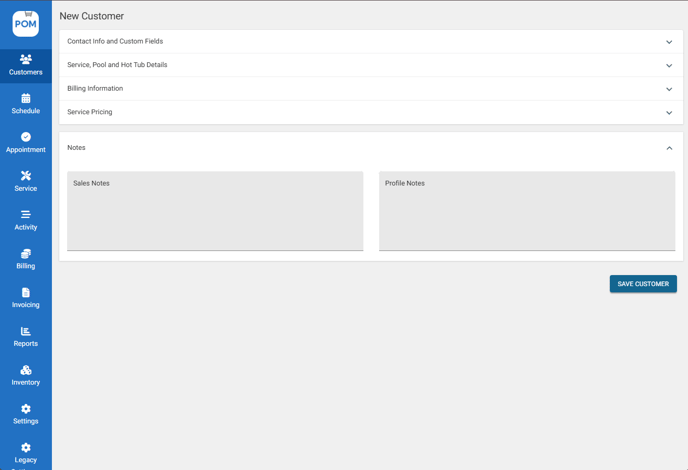The height and width of the screenshot is (470, 688).
Task: Click the POM logo icon
Action: [26, 23]
